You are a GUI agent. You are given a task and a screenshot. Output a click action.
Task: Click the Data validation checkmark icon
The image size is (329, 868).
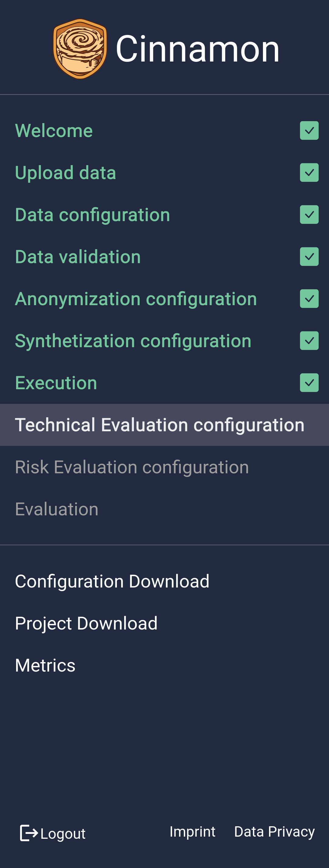tap(309, 257)
